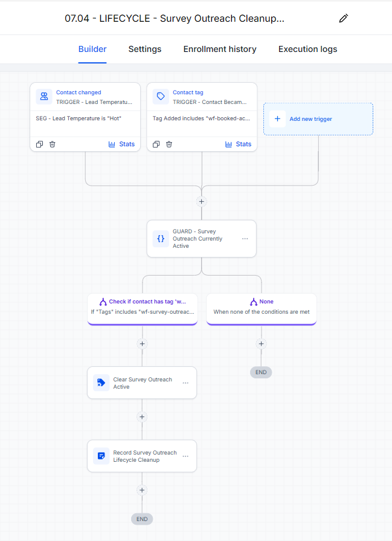Click the Contact tag trigger tag icon
392x541 pixels.
161,96
